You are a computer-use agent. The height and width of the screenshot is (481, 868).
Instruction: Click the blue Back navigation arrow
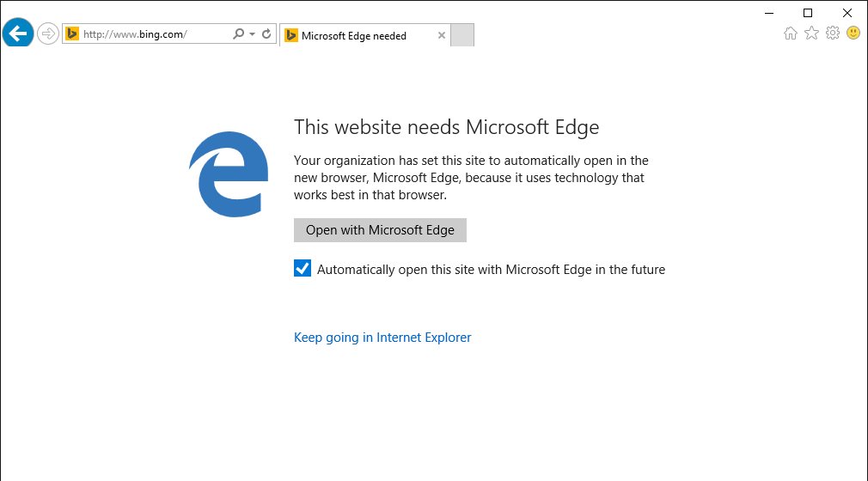(x=18, y=34)
